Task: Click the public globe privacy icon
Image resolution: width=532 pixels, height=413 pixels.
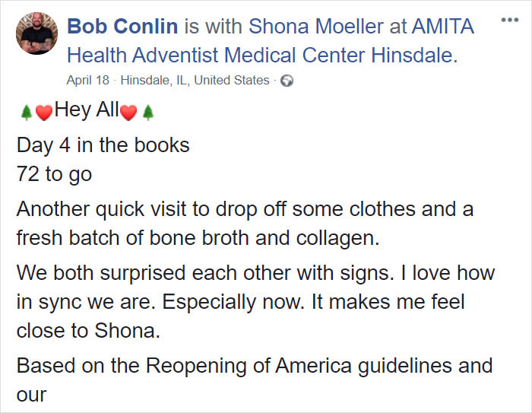Action: [x=287, y=81]
